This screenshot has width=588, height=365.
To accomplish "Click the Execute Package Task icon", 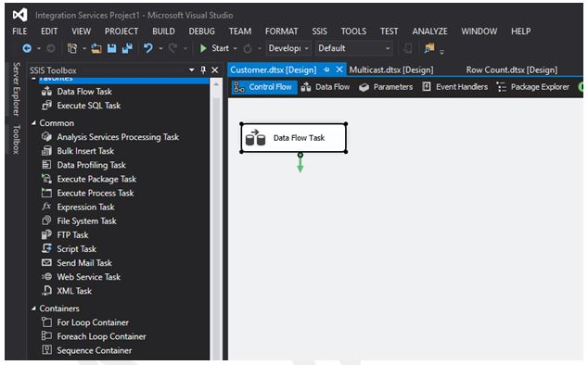I will (46, 179).
